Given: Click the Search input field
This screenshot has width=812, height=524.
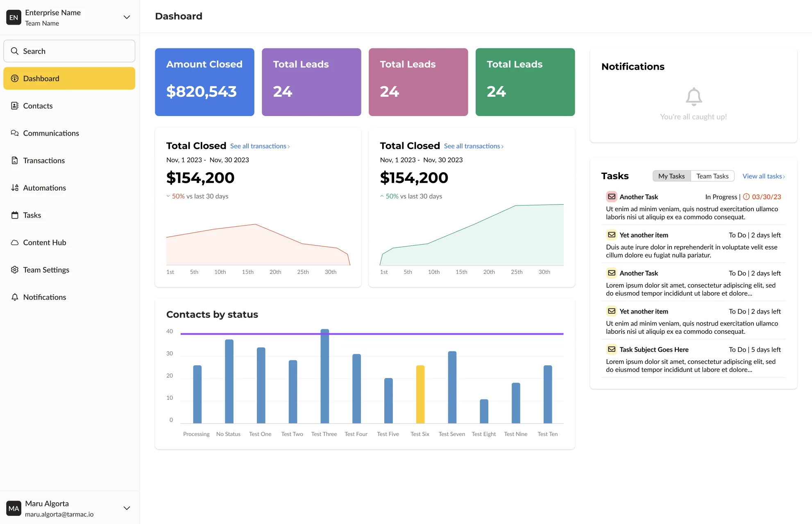Looking at the screenshot, I should [x=69, y=51].
